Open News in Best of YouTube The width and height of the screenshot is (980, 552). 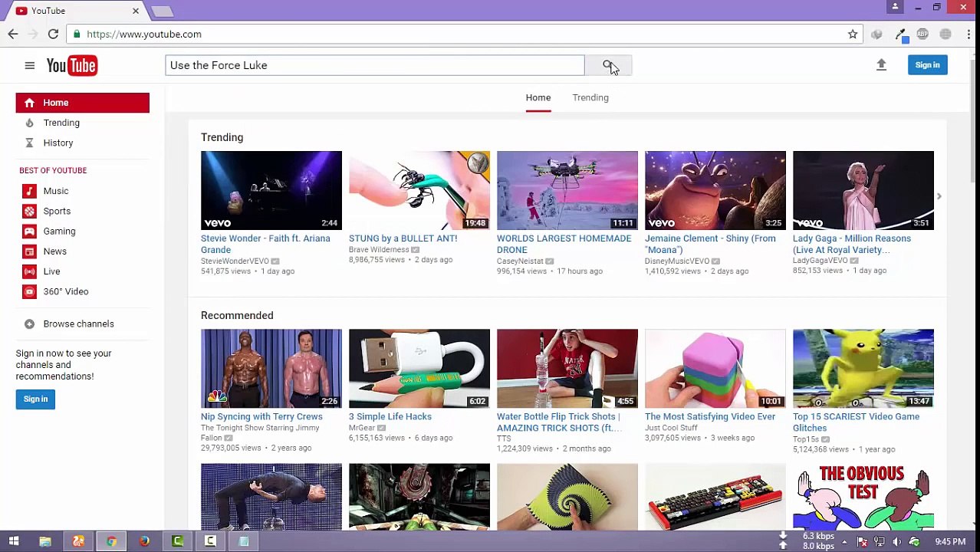pyautogui.click(x=54, y=251)
